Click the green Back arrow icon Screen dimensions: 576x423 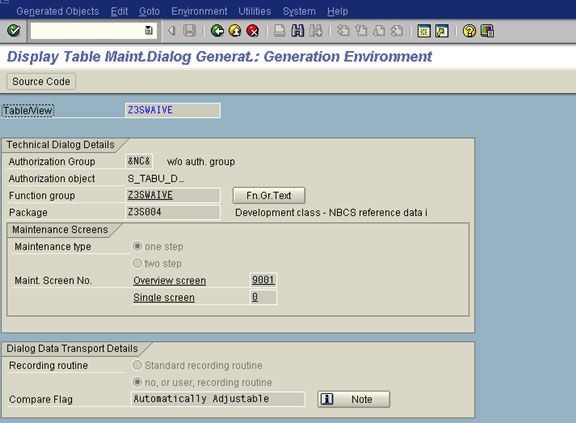pos(217,31)
